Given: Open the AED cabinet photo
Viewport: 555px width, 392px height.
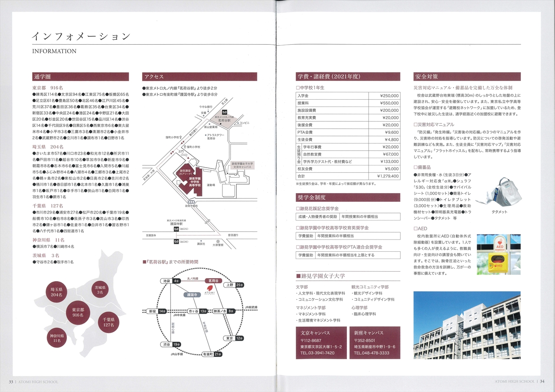Looking at the screenshot, I should (499, 254).
